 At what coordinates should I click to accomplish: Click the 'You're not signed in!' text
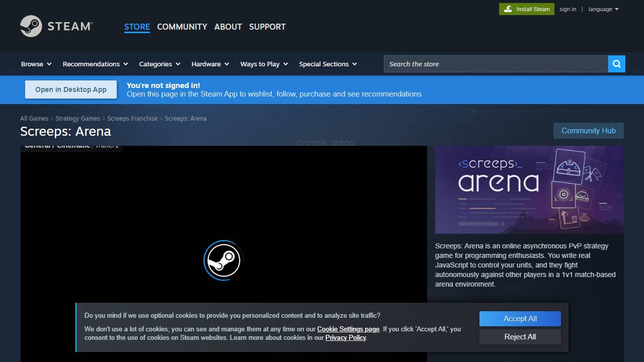coord(163,85)
